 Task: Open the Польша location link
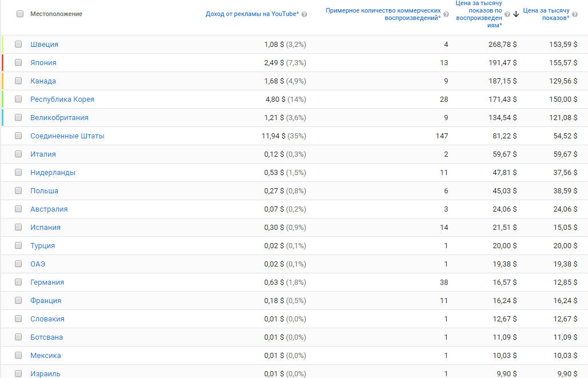click(x=44, y=191)
